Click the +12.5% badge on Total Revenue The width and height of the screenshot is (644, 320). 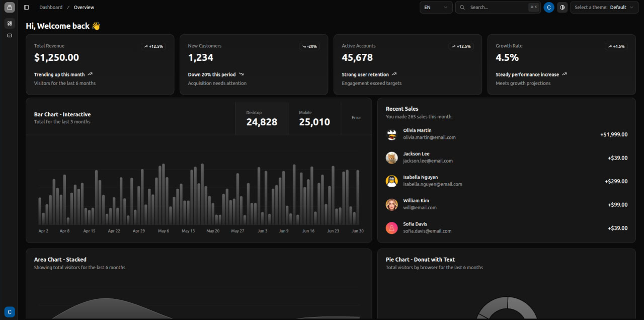click(153, 46)
